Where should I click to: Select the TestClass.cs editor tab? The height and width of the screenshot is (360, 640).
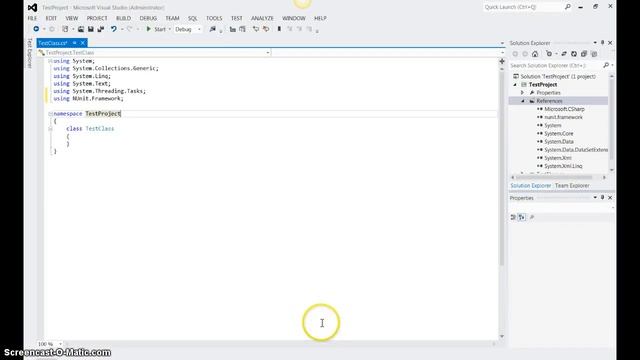click(x=53, y=43)
